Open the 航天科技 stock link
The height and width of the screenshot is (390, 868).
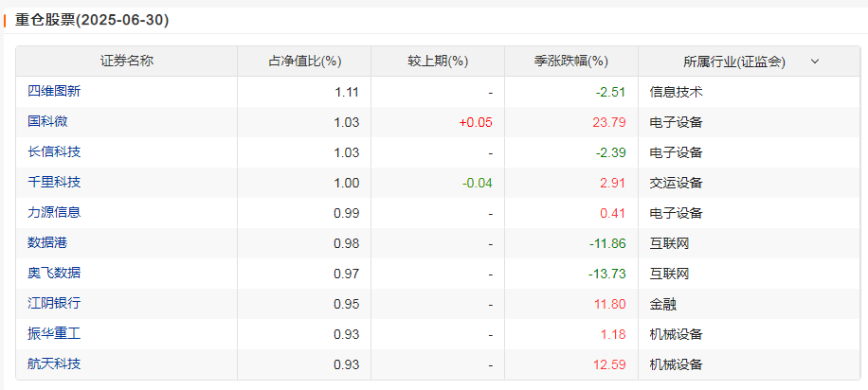point(54,364)
